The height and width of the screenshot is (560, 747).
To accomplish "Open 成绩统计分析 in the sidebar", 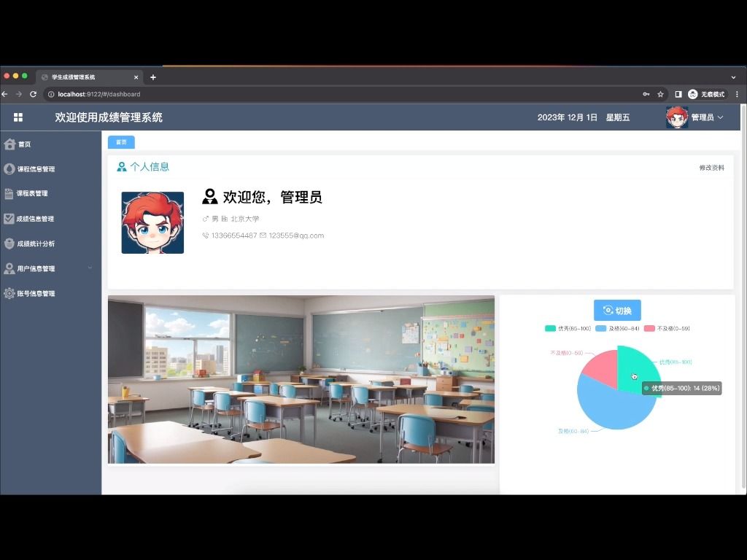I will click(x=38, y=243).
